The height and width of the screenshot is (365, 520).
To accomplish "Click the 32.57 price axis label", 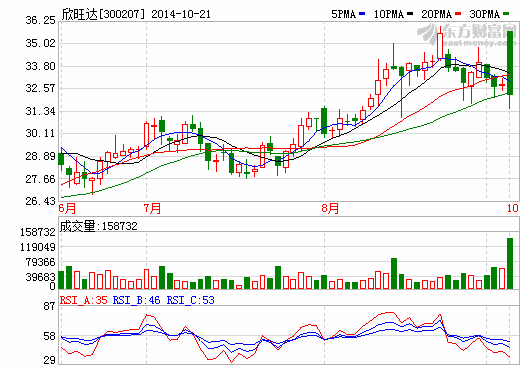I will pos(40,88).
